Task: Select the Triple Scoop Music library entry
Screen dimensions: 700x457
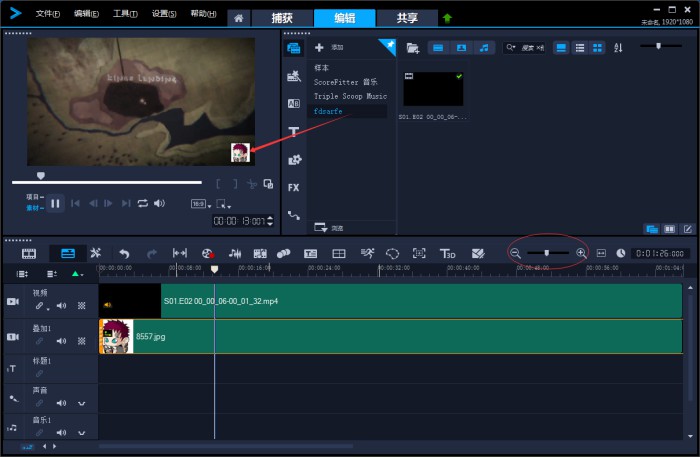Action: [x=349, y=97]
